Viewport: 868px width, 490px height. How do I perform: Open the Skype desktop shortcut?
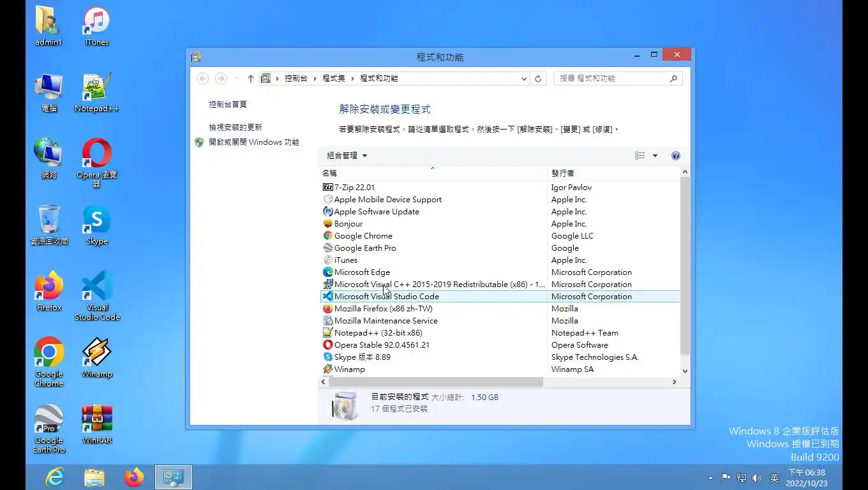pos(97,225)
